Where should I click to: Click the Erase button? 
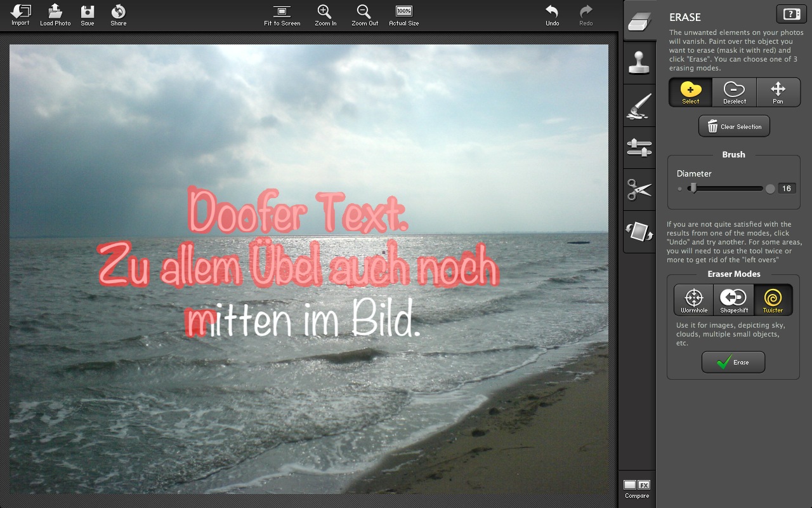pos(733,362)
